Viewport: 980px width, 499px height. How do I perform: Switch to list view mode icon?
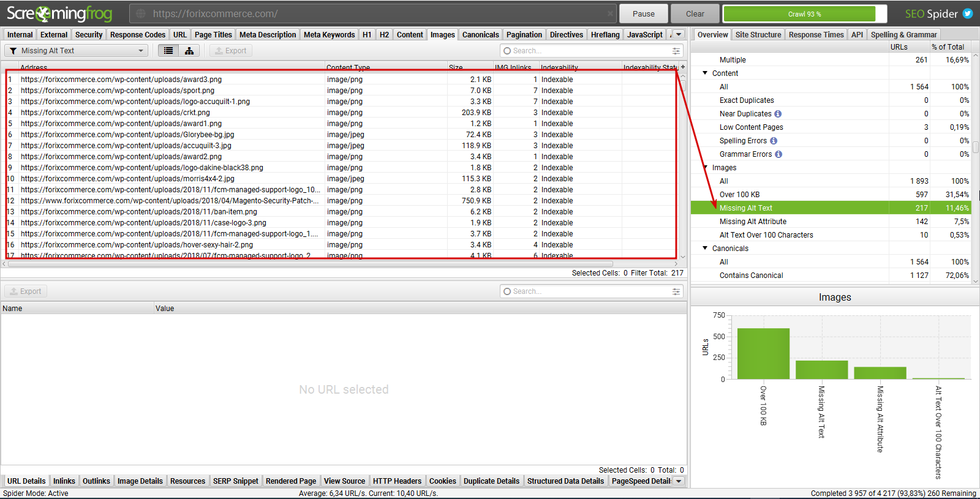click(x=168, y=51)
